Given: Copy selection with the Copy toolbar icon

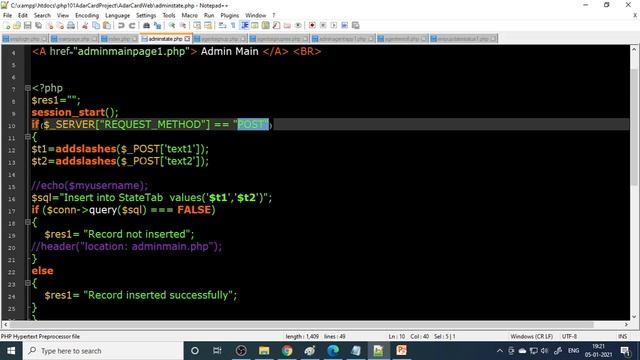Looking at the screenshot, I should pos(96,25).
